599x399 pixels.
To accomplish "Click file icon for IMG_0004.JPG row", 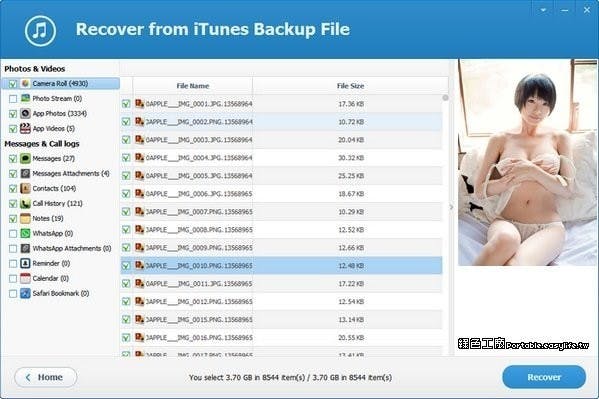I will tap(139, 157).
